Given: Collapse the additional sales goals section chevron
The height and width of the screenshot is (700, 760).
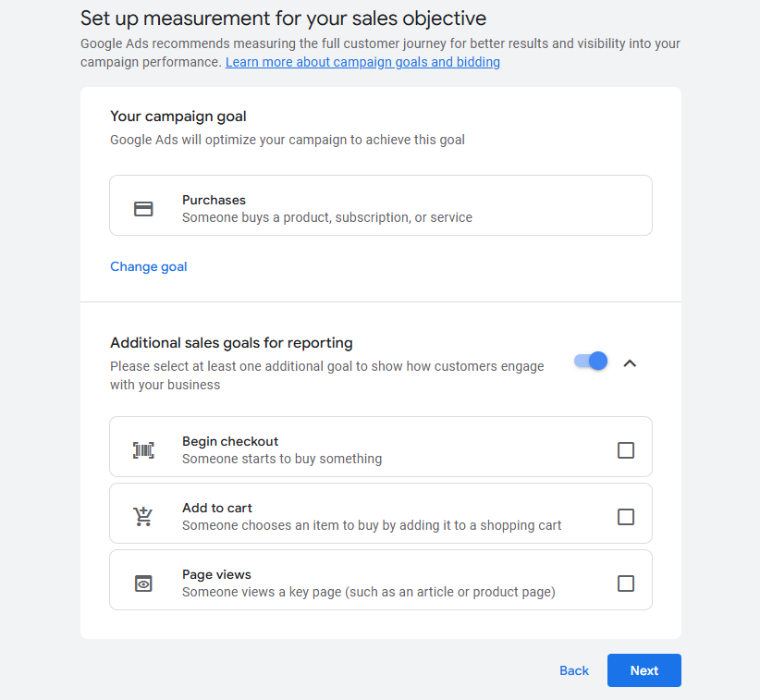Looking at the screenshot, I should coord(630,363).
